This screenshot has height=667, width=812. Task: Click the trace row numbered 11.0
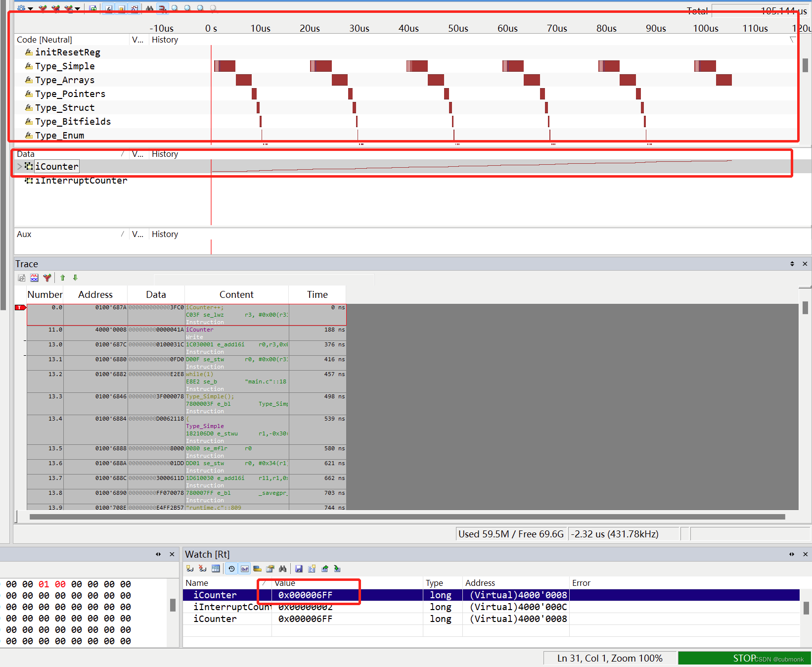(186, 333)
